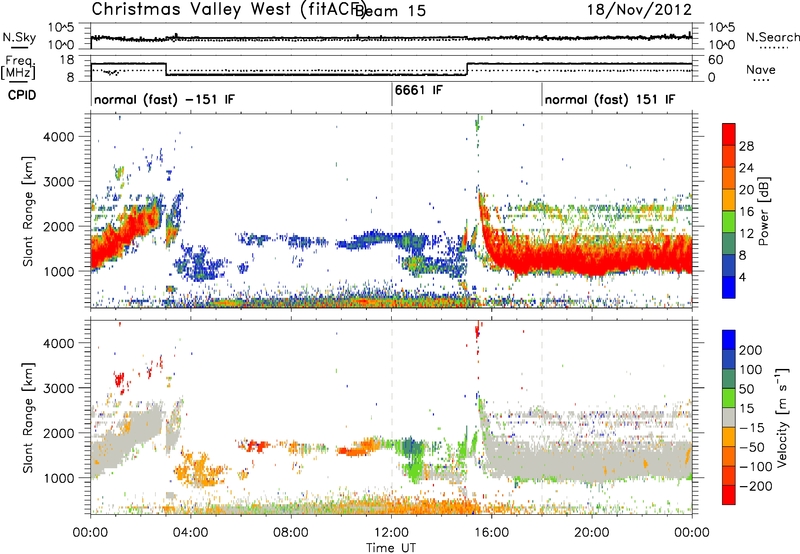Click the 'CPID' row label
This screenshot has height=554, width=800.
[x=22, y=95]
